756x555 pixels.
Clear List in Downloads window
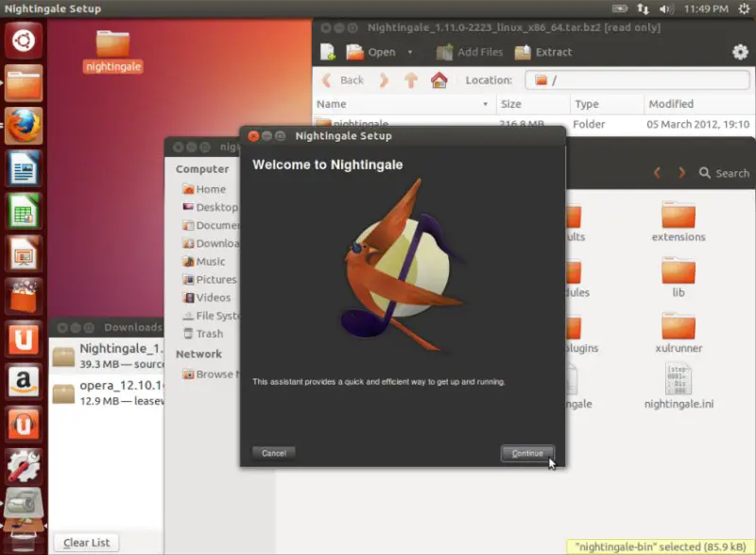pyautogui.click(x=86, y=543)
